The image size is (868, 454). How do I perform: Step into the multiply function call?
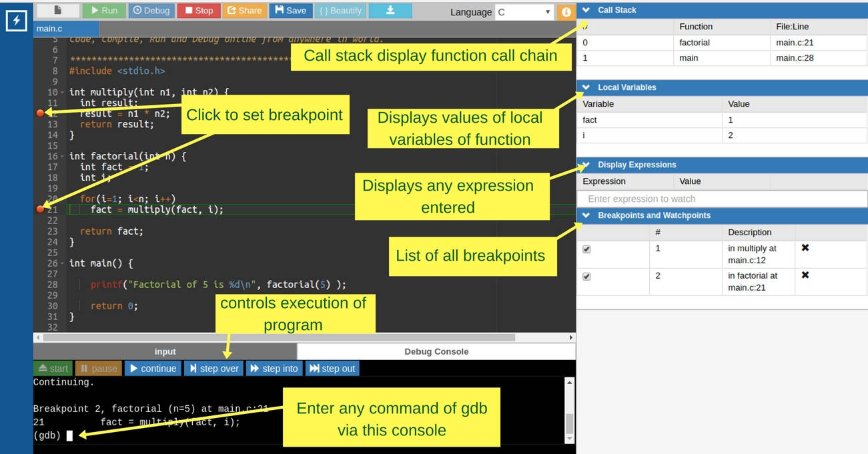coord(274,368)
